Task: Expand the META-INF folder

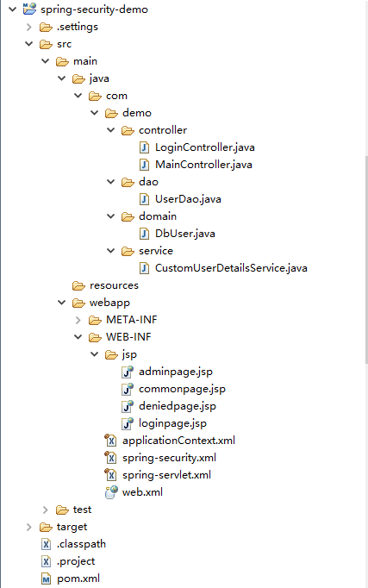Action: pos(78,320)
